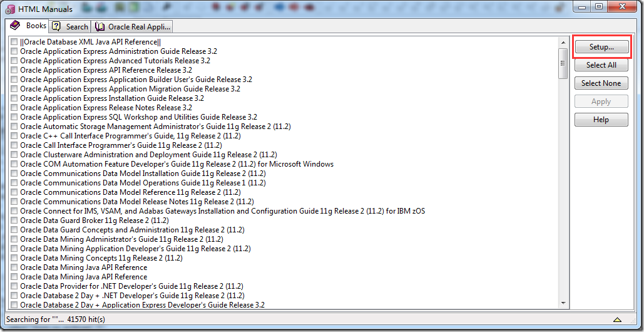Tick C++ Call Interface Programmer's Guide checkbox

14,136
